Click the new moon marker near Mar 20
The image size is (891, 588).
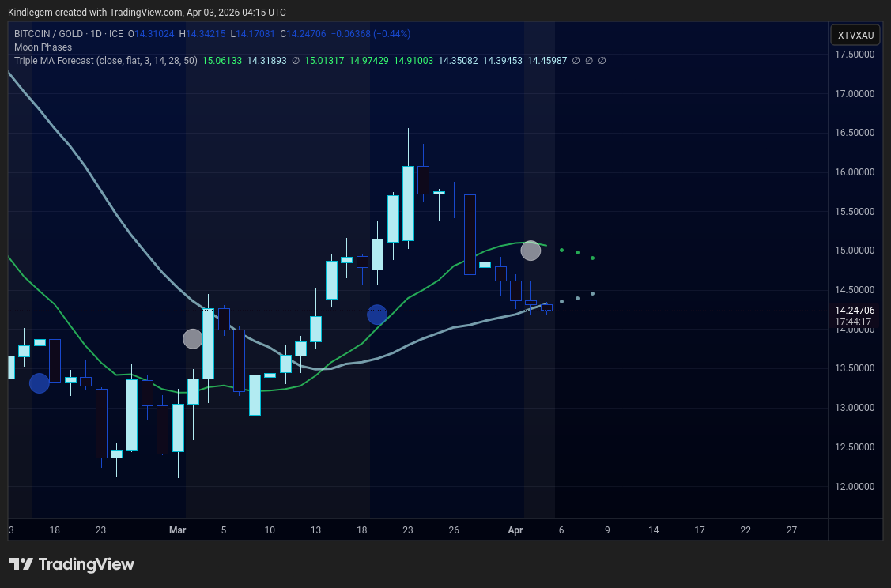pos(377,315)
